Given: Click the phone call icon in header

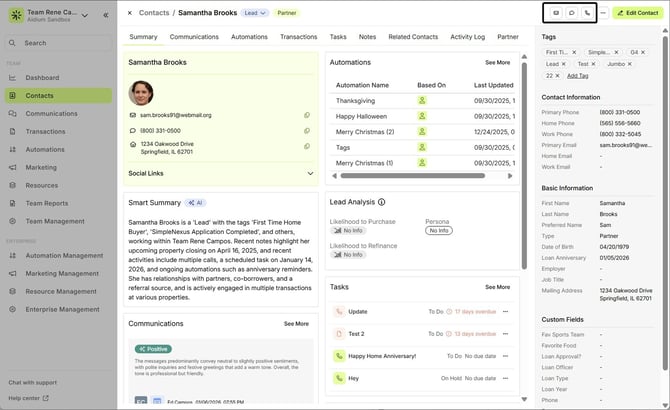Looking at the screenshot, I should tap(588, 13).
